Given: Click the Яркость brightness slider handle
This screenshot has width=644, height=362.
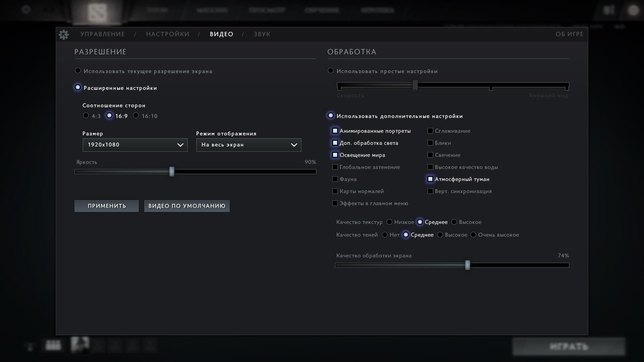Looking at the screenshot, I should [172, 172].
